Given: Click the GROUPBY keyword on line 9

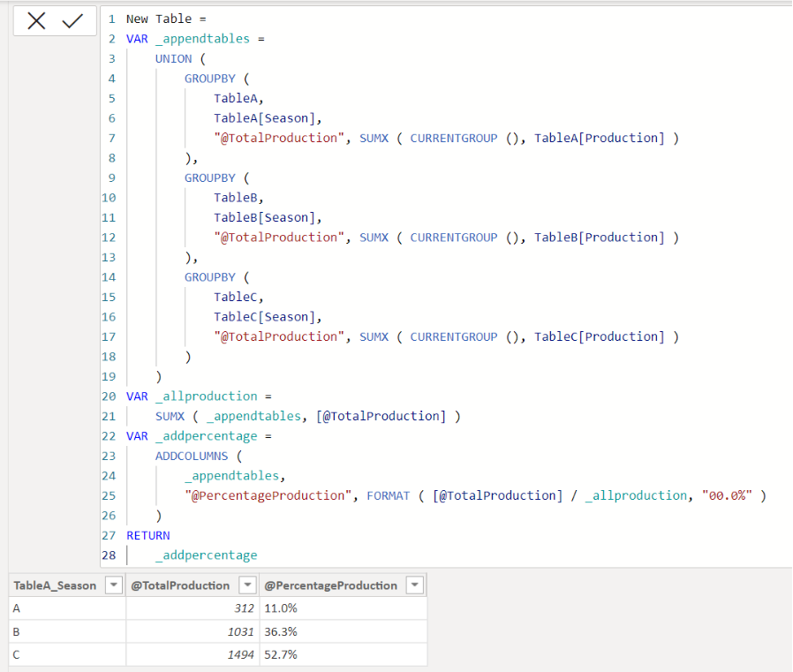Looking at the screenshot, I should tap(210, 178).
